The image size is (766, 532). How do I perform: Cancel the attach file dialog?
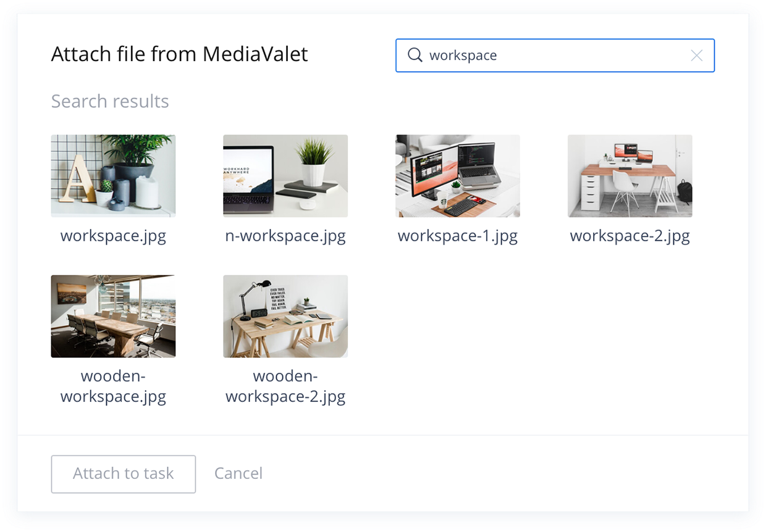[x=238, y=473]
